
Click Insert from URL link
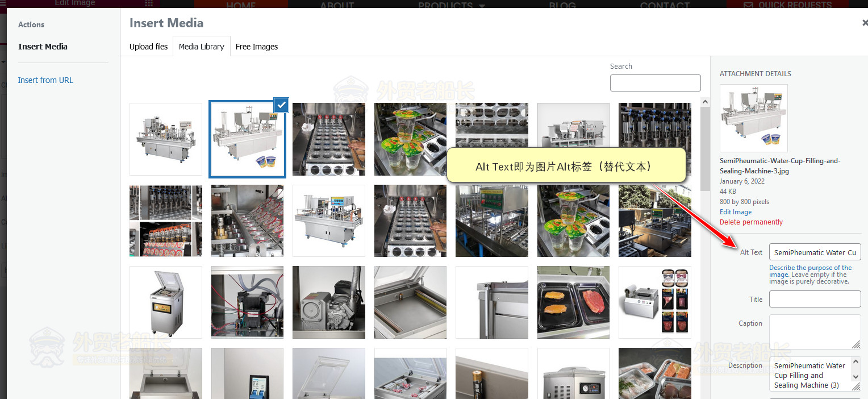[45, 80]
